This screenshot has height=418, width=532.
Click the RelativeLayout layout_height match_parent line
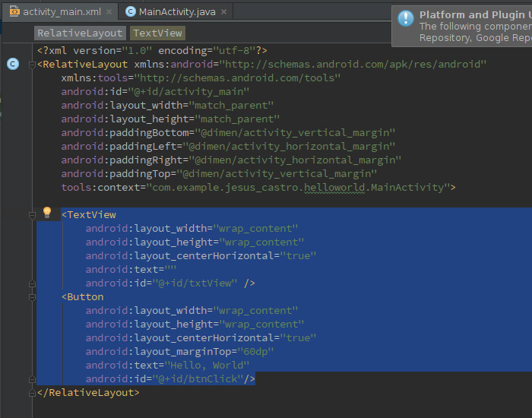tap(170, 119)
